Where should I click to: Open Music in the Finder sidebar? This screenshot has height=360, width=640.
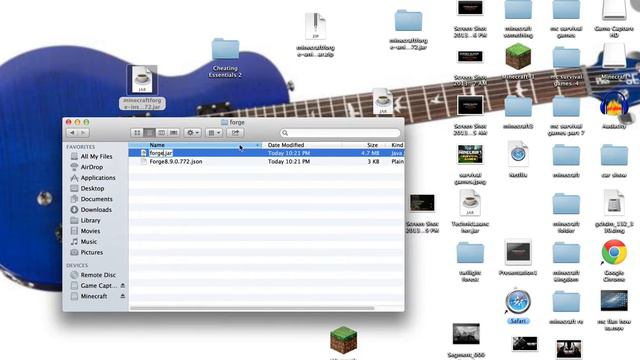[89, 241]
